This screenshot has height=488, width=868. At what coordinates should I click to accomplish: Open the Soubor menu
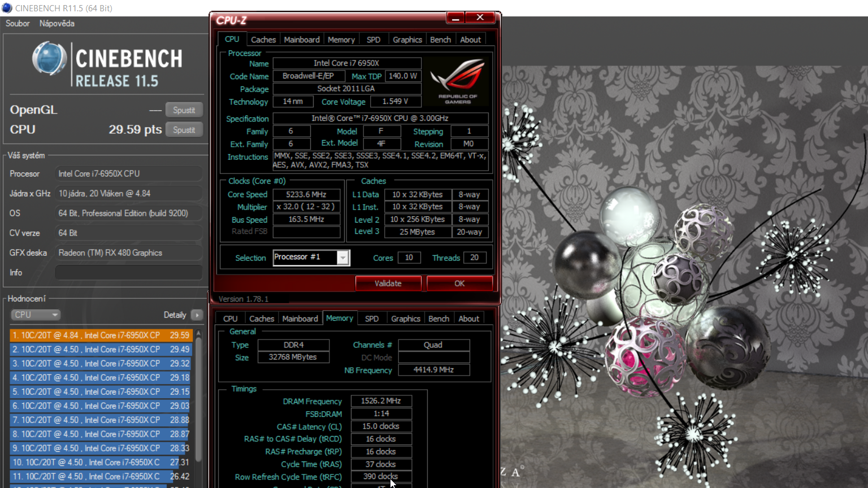point(18,23)
